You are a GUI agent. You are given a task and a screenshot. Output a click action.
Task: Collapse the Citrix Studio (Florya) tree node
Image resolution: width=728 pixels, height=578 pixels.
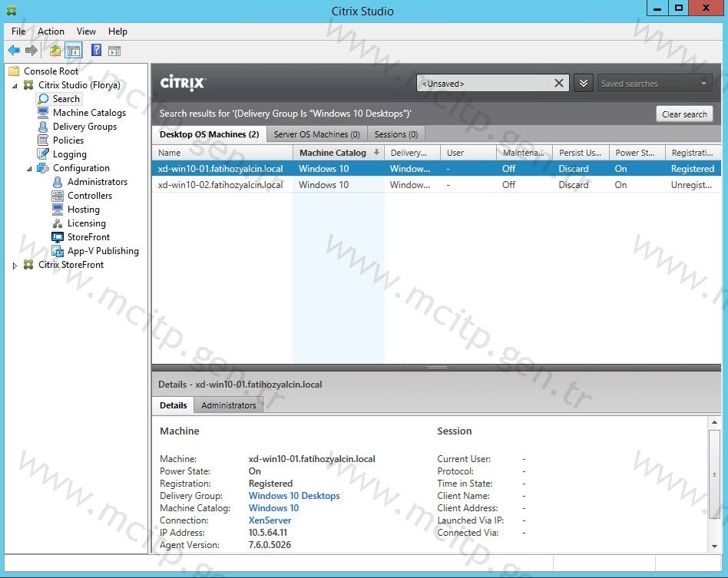click(15, 86)
